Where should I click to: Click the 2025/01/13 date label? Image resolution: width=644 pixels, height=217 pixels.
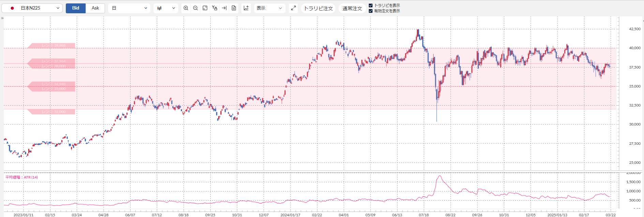click(557, 215)
